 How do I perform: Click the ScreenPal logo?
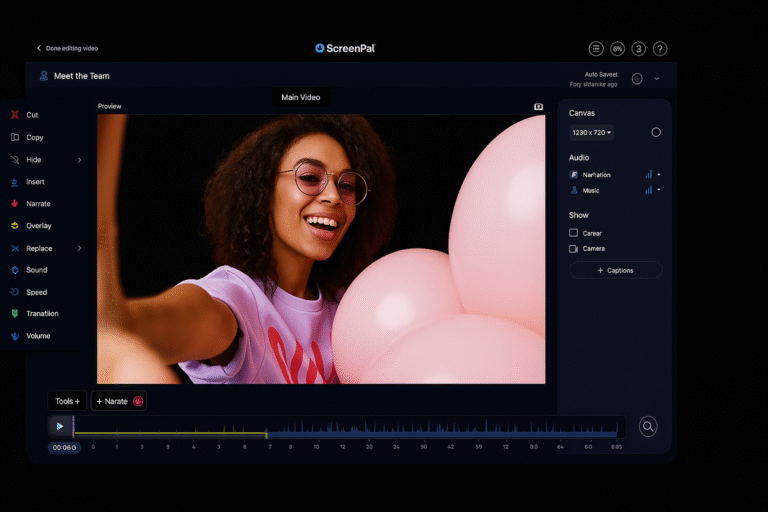click(345, 48)
